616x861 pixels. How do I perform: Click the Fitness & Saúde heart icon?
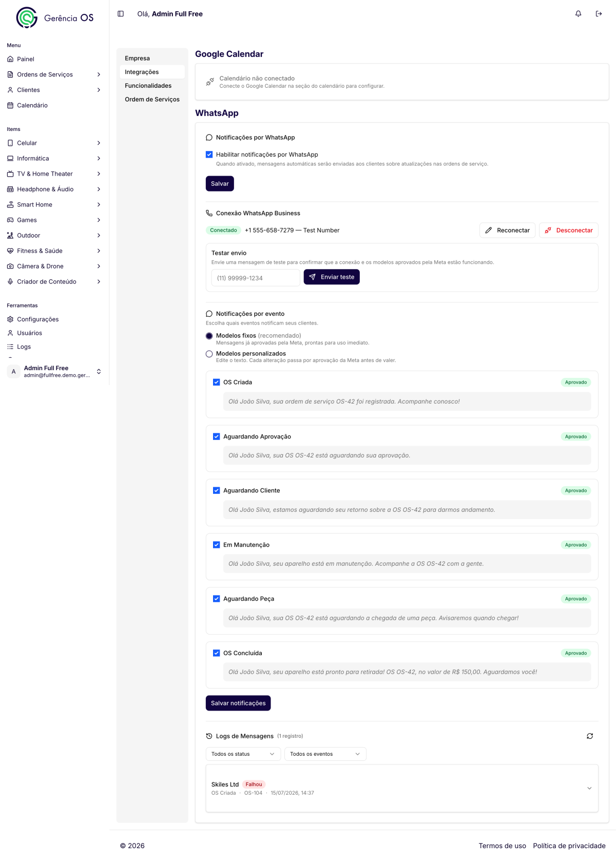(x=10, y=251)
